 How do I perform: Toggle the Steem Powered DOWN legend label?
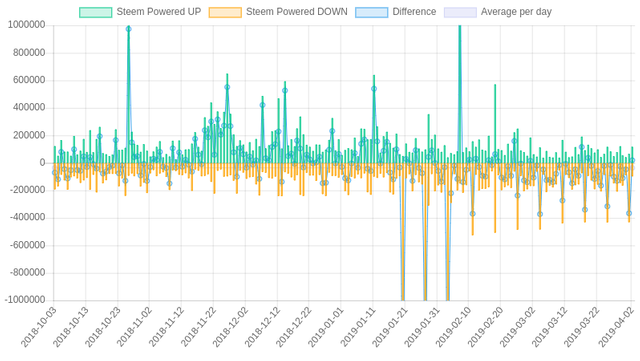297,12
